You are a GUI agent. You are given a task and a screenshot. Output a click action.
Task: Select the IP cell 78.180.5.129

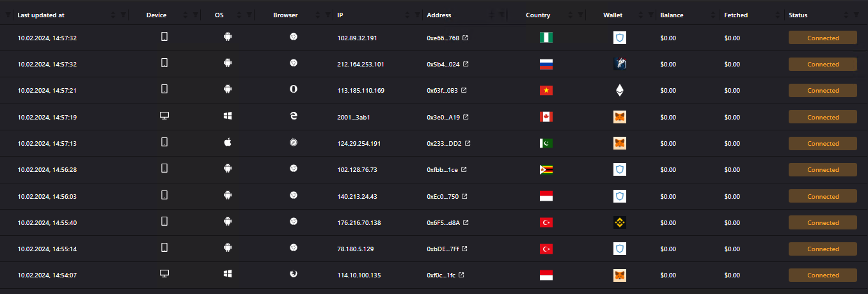pyautogui.click(x=357, y=249)
